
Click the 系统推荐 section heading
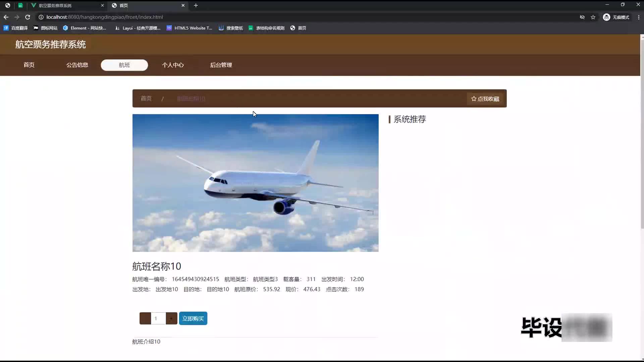tap(410, 119)
